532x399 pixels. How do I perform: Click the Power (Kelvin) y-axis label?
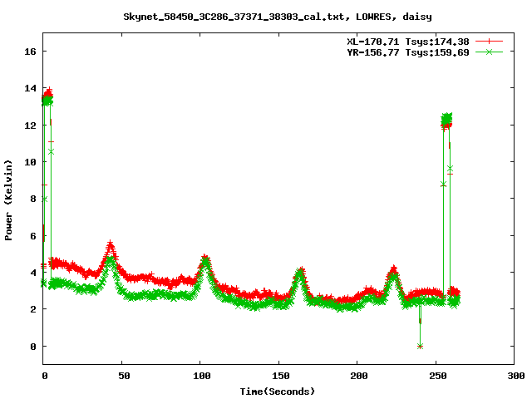click(8, 200)
